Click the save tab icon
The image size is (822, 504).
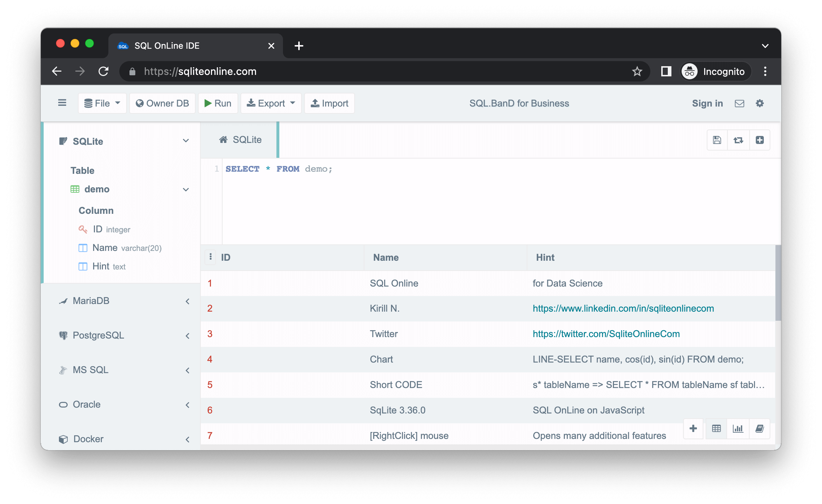[717, 140]
